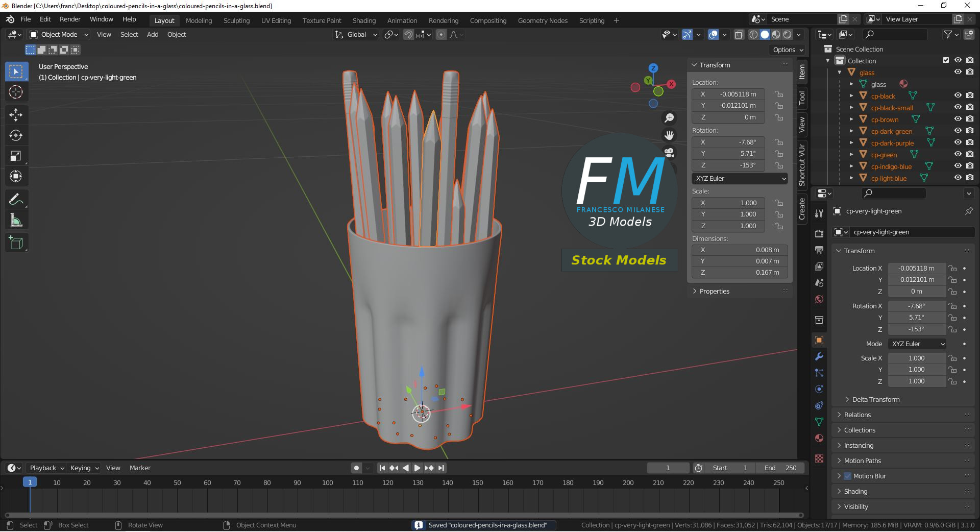Image resolution: width=980 pixels, height=532 pixels.
Task: Hide cp-brown in viewport
Action: pos(958,119)
